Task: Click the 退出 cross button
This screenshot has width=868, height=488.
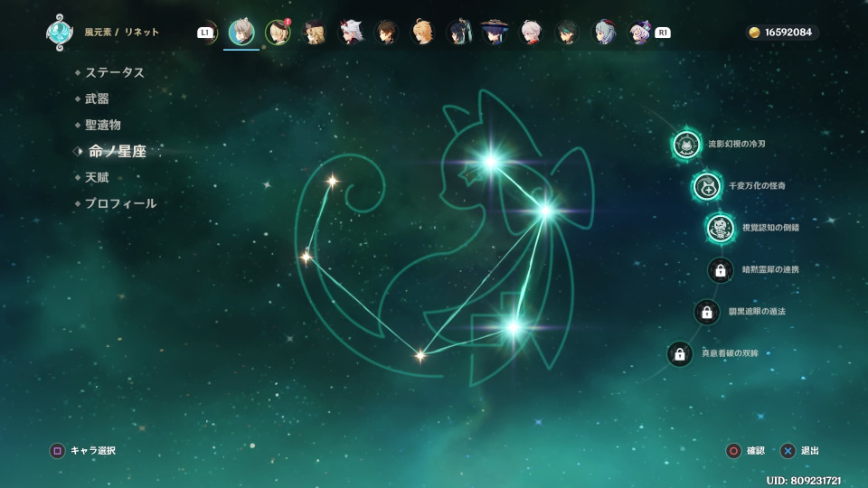Action: click(788, 451)
